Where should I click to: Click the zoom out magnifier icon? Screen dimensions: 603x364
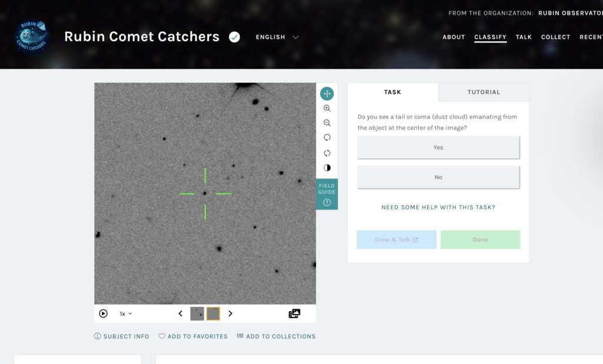click(327, 123)
